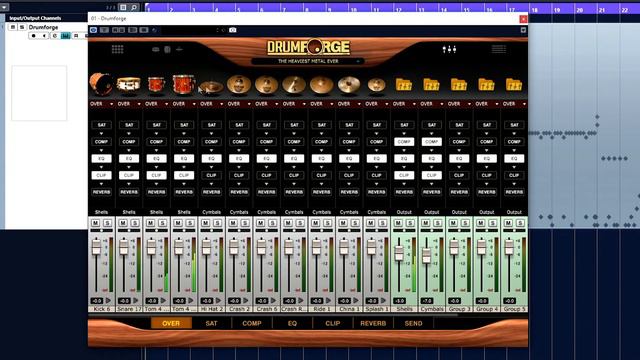Select the Crash R cymbal icon
The image size is (640, 360).
pyautogui.click(x=294, y=85)
